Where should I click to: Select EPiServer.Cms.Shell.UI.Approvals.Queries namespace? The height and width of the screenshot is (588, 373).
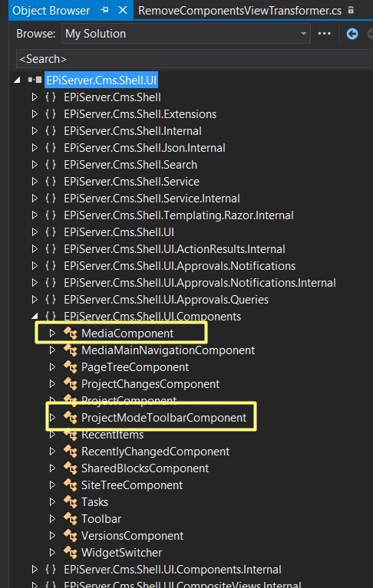(x=166, y=300)
